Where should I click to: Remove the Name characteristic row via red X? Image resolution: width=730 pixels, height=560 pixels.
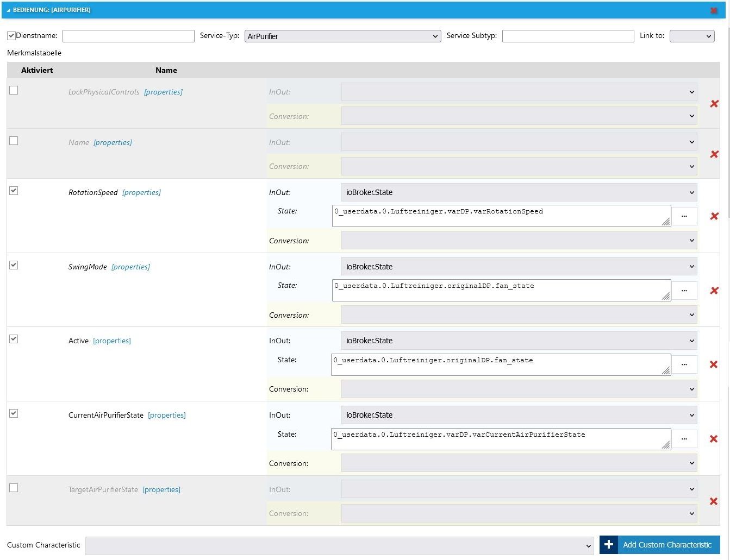714,154
